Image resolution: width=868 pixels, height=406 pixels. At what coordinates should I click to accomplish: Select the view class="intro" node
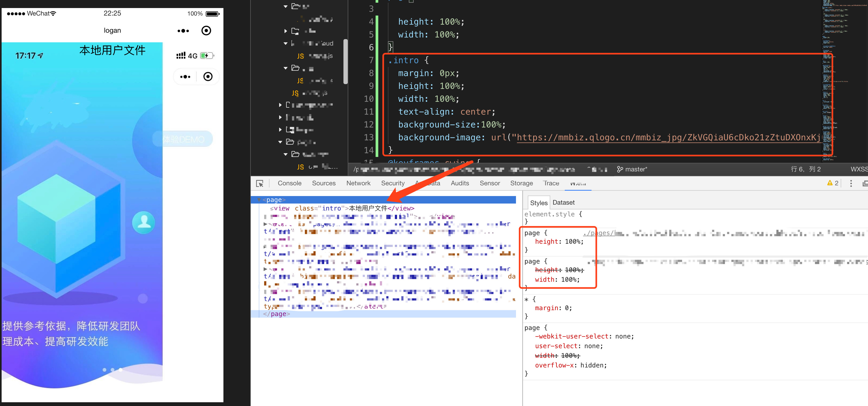(x=342, y=208)
